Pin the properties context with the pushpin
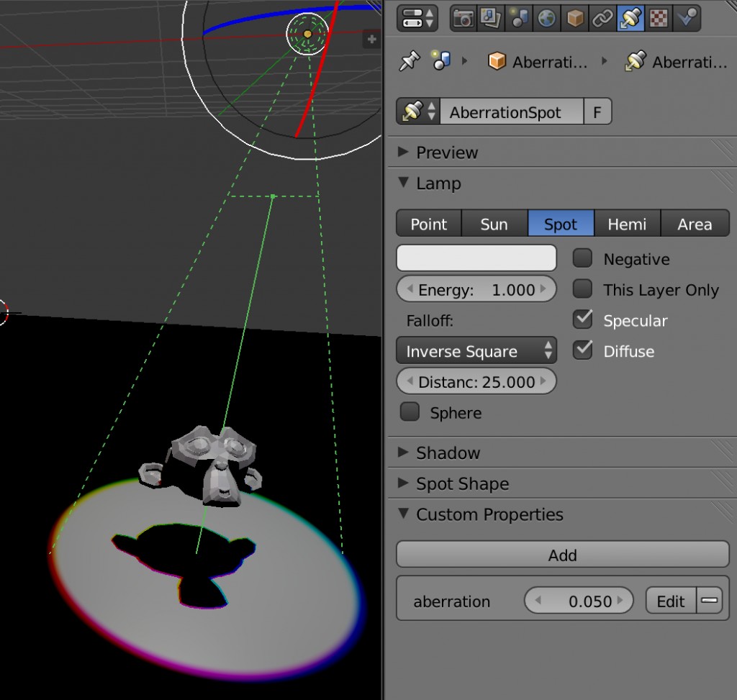Screen dimensions: 737x700 (x=409, y=62)
